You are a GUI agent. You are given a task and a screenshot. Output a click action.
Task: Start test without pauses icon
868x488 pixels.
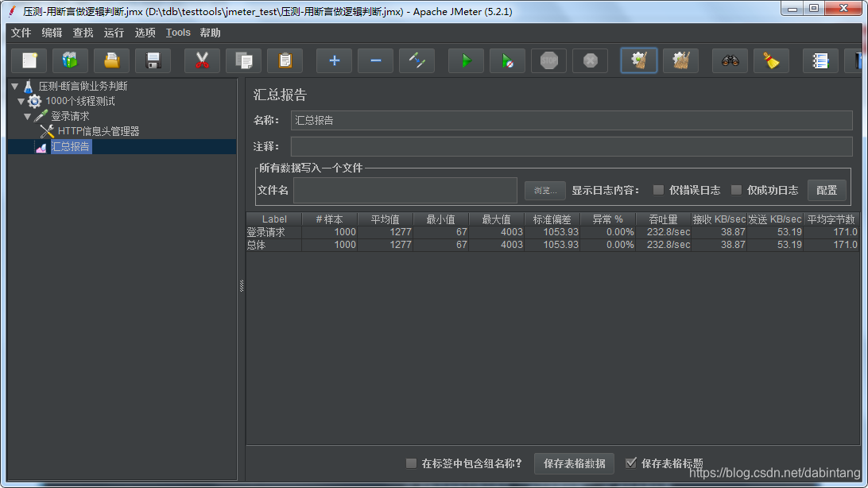pos(508,60)
